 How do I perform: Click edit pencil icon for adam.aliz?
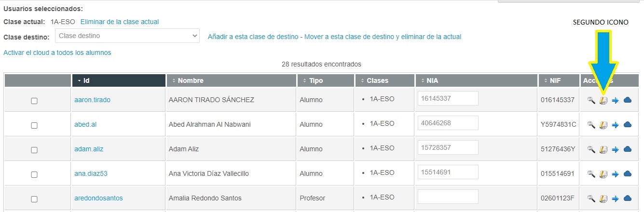pyautogui.click(x=603, y=149)
